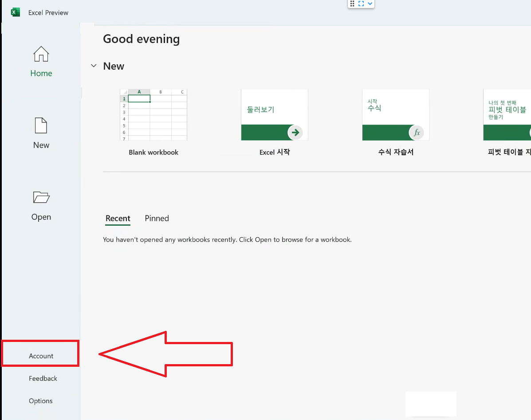This screenshot has height=420, width=531.
Task: Click the 수식 자습서 label text
Action: point(396,152)
